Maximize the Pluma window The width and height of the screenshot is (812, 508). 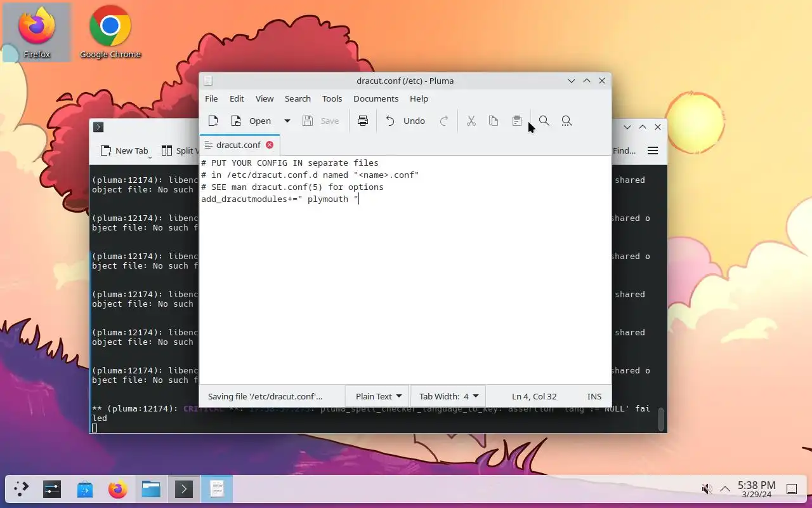[x=587, y=81]
